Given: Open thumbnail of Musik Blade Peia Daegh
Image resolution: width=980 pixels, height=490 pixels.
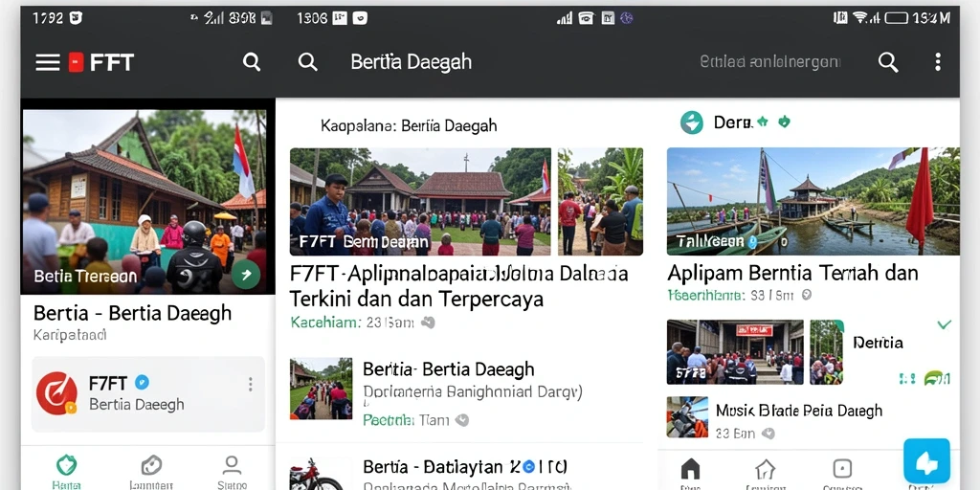Looking at the screenshot, I should tap(687, 417).
